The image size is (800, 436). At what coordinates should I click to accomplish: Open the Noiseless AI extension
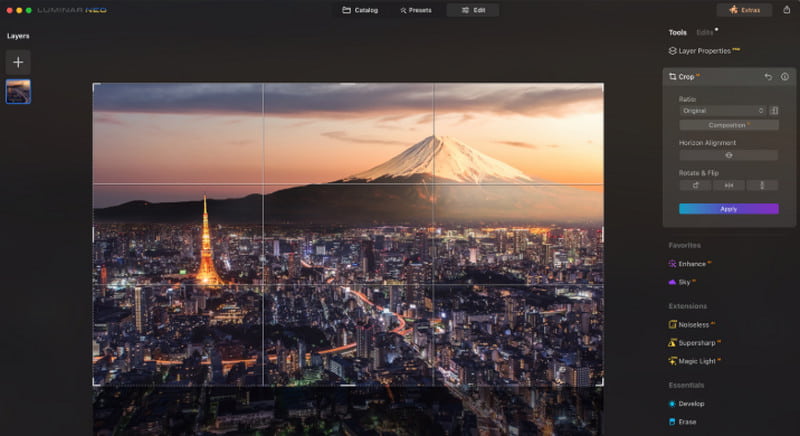point(691,324)
